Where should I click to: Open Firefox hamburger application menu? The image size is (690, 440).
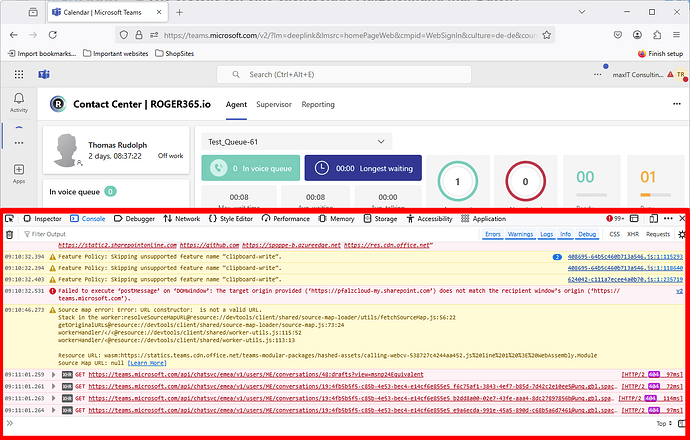676,35
